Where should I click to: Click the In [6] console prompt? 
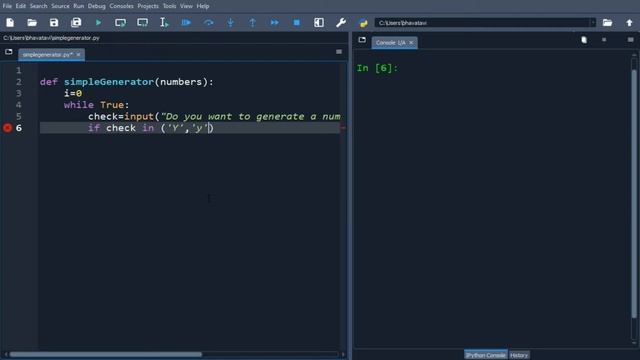pyautogui.click(x=377, y=68)
